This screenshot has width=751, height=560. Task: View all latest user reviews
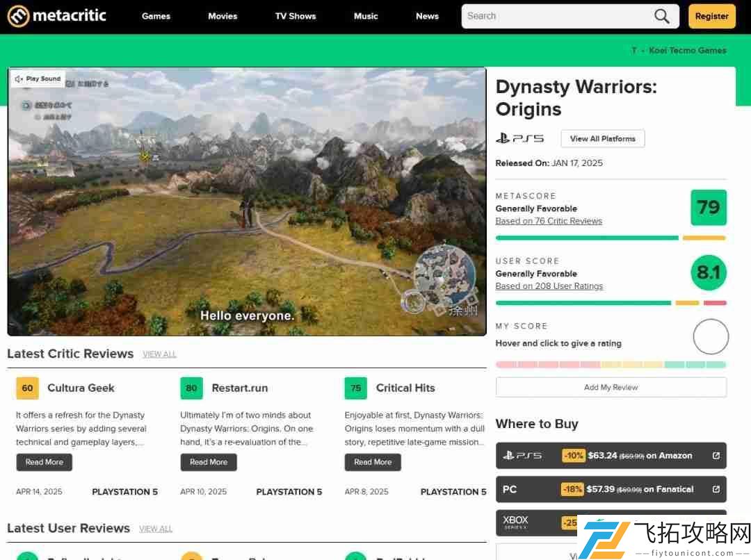[x=156, y=529]
